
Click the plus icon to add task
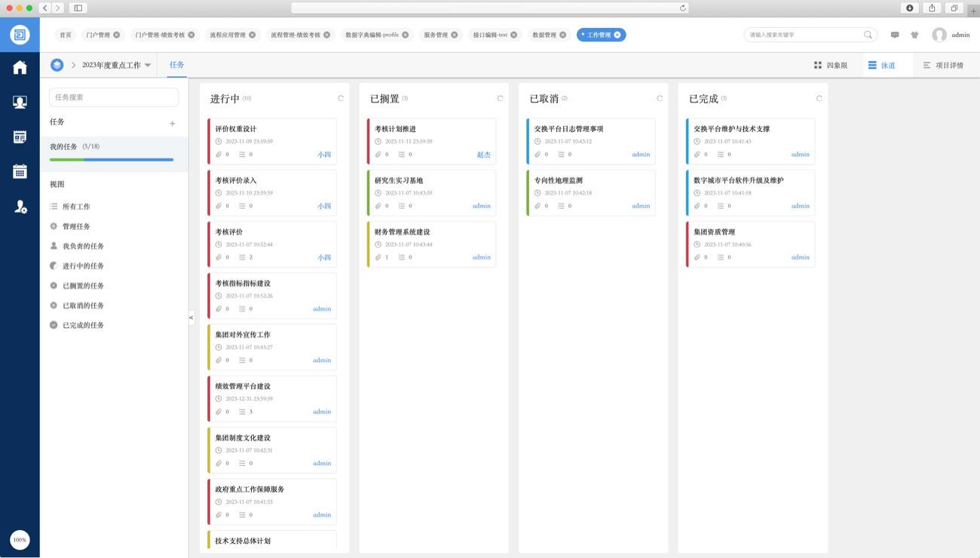pos(173,124)
